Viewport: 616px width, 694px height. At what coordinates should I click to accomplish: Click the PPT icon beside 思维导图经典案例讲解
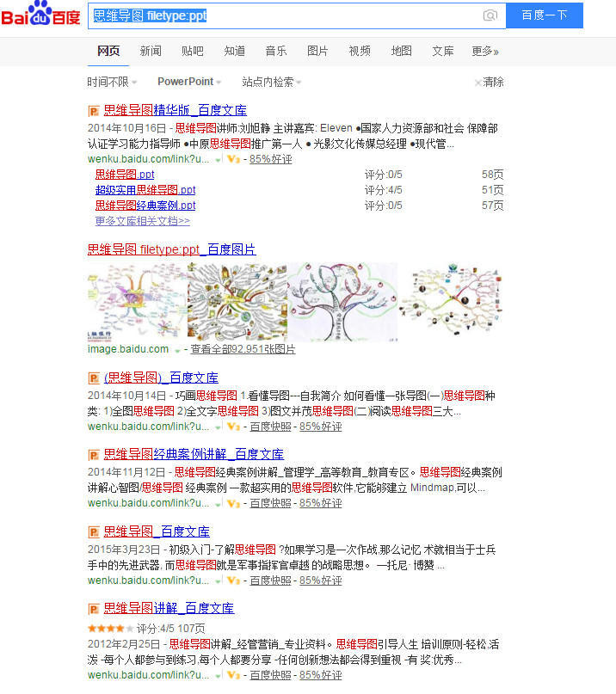click(x=93, y=454)
